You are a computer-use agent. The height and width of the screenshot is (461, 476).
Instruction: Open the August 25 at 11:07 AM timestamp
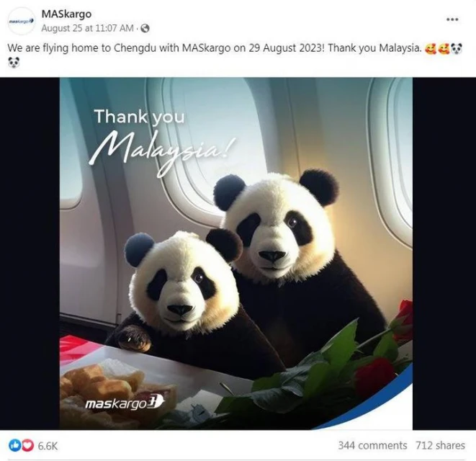(87, 28)
